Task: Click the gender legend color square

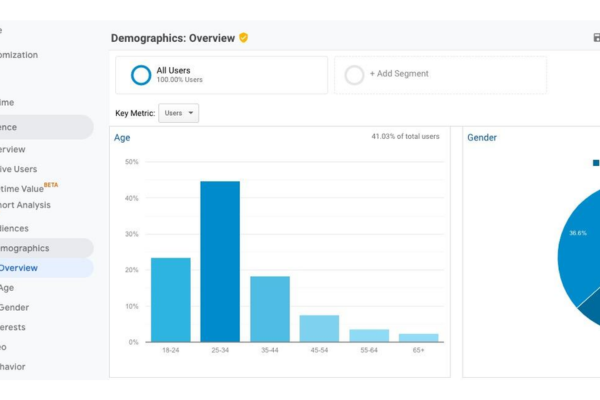Action: pyautogui.click(x=596, y=163)
